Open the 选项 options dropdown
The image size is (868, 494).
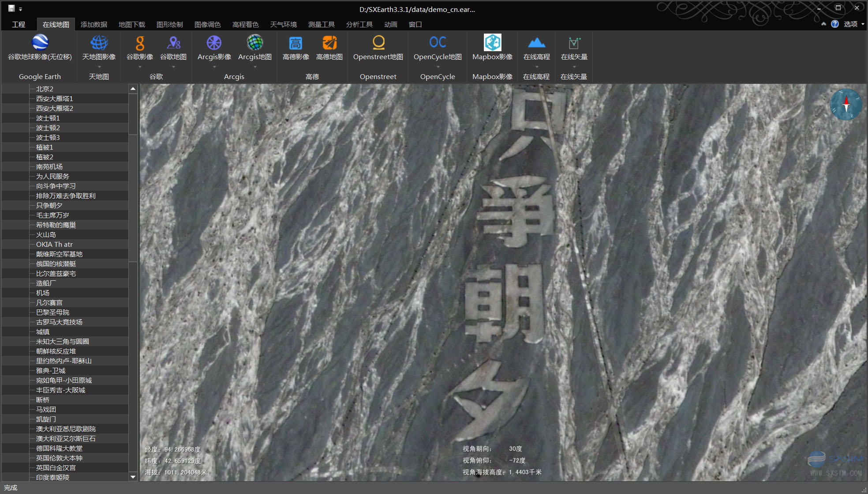[x=854, y=24]
